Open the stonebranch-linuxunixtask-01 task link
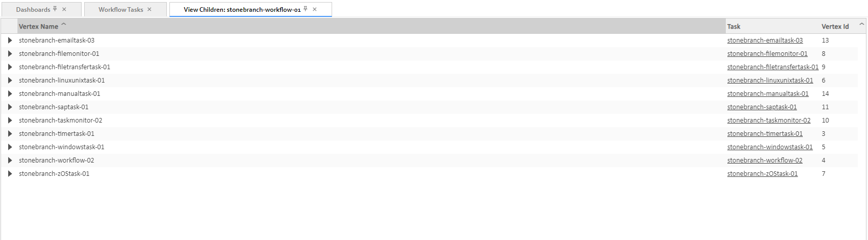 pos(770,81)
